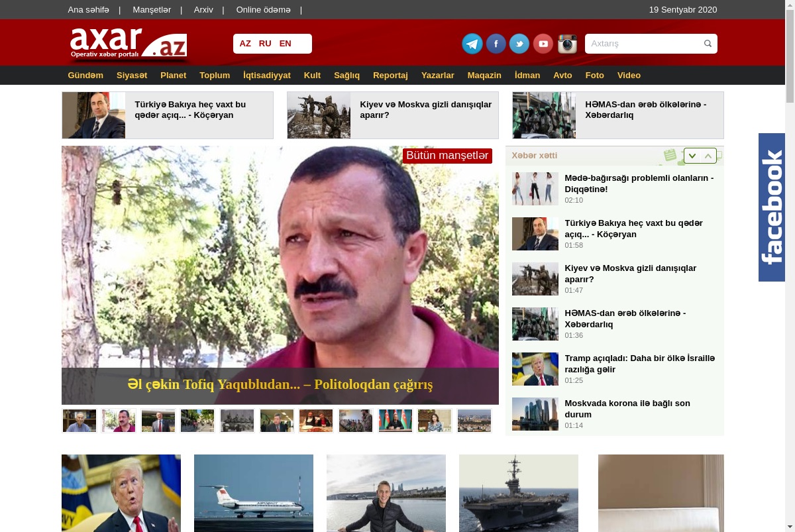The width and height of the screenshot is (795, 532).
Task: Open Moskvada korona ilə bağlı item
Action: tap(627, 409)
